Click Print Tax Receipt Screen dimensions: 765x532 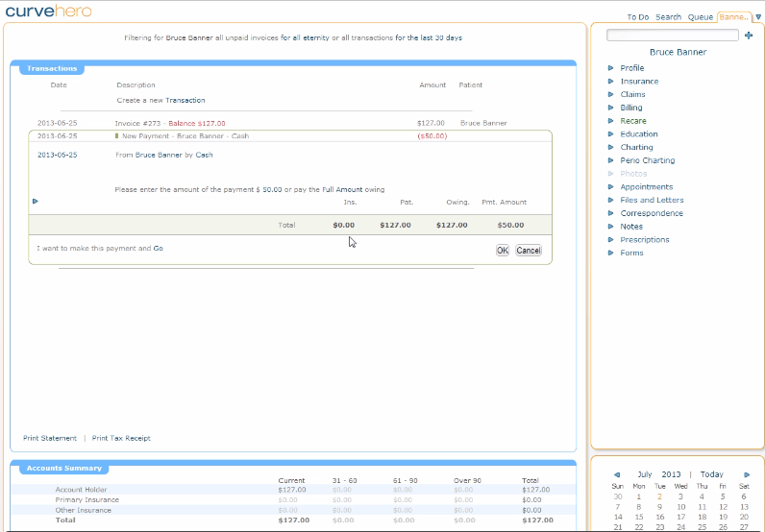pos(121,438)
